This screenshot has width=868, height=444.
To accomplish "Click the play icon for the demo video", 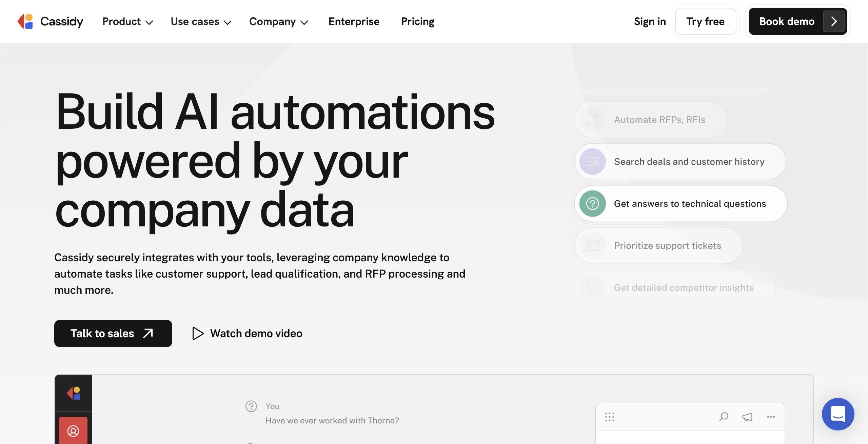I will tap(198, 334).
